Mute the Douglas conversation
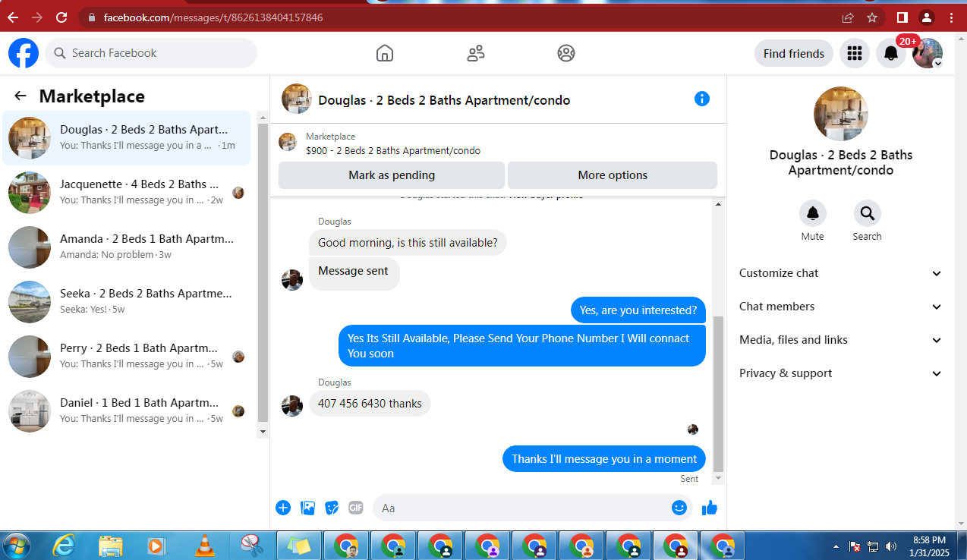The image size is (967, 560). (x=813, y=213)
